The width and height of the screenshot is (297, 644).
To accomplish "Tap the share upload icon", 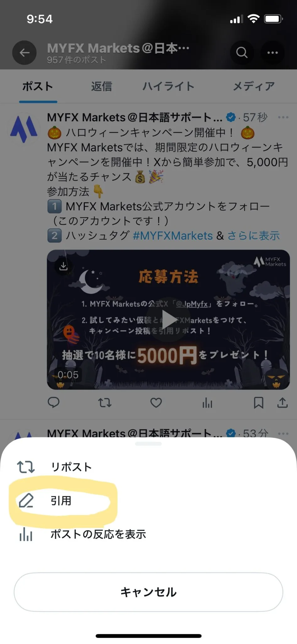I will click(282, 402).
